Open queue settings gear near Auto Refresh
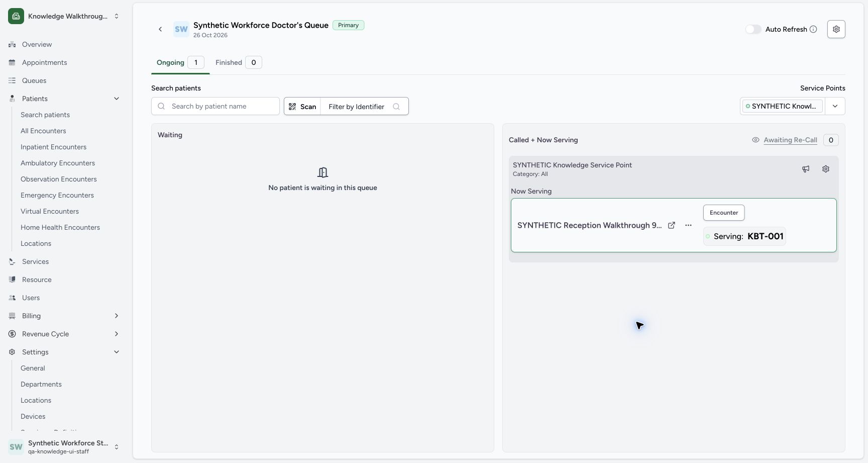 (836, 29)
